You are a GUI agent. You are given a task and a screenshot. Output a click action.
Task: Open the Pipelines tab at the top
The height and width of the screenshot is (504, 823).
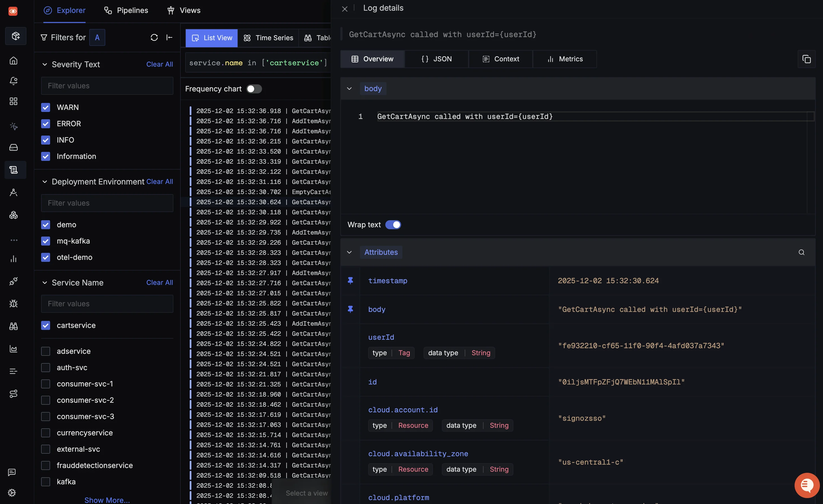click(x=126, y=10)
